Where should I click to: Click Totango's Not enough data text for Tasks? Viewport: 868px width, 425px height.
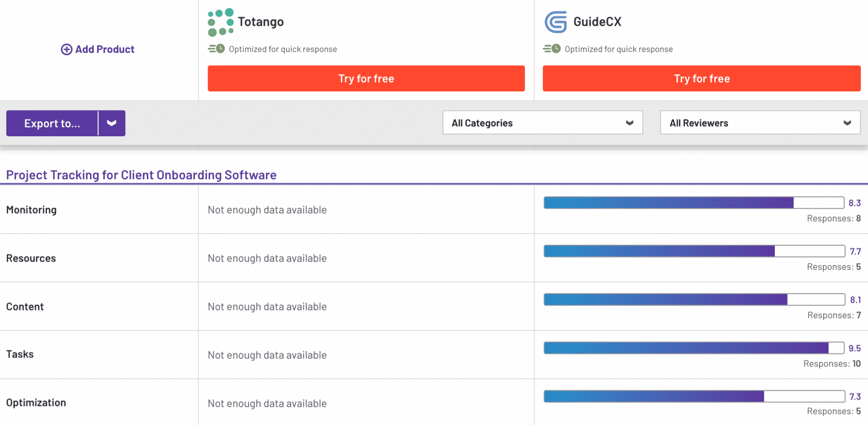pos(267,355)
